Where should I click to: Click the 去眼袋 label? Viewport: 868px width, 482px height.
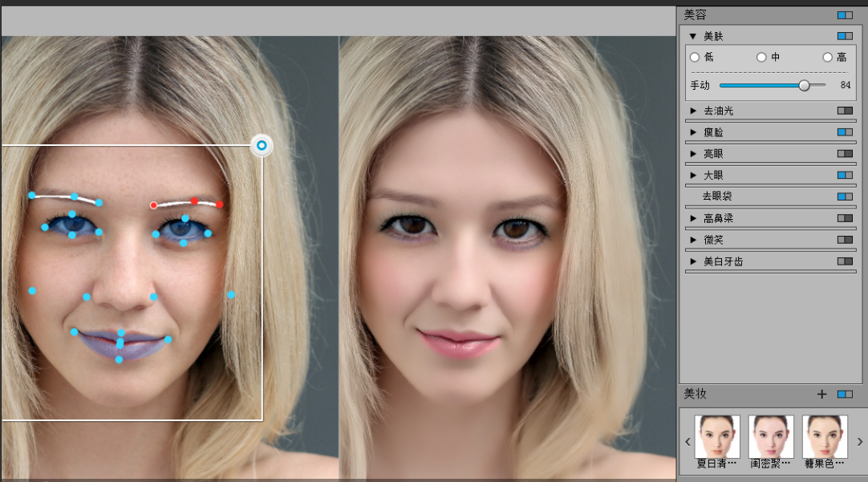[717, 196]
